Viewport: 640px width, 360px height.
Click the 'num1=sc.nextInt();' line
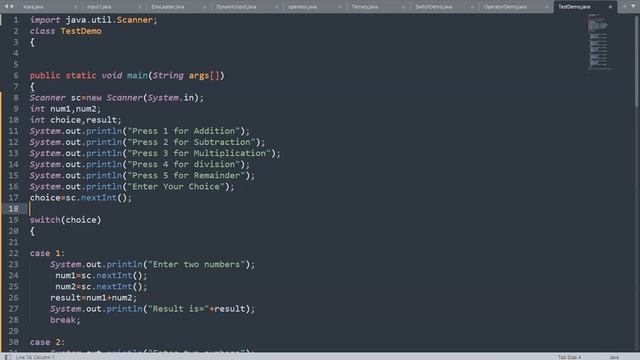pyautogui.click(x=101, y=276)
